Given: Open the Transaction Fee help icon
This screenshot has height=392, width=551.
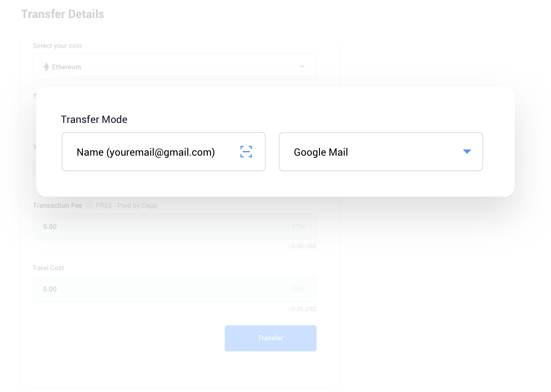Looking at the screenshot, I should tap(89, 205).
